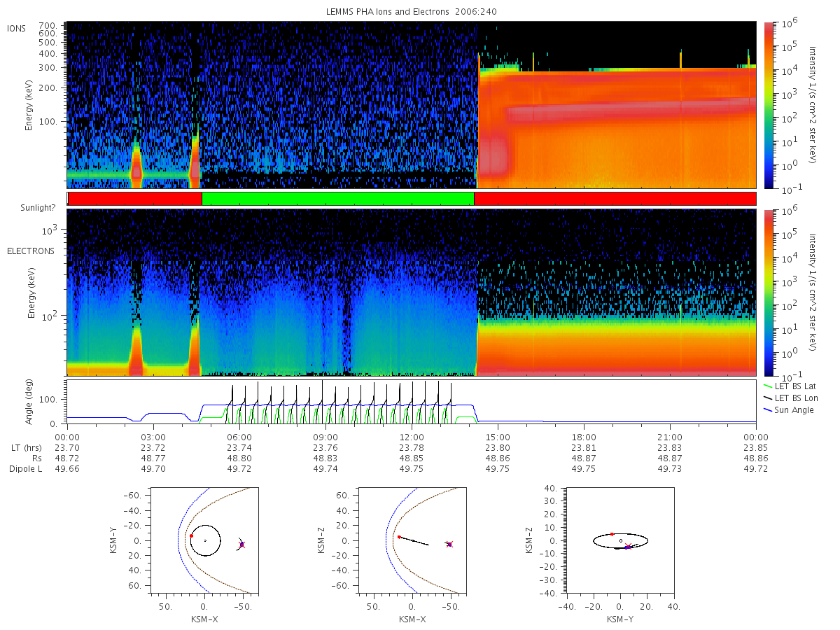Click the Rs value 48.83

325,458
